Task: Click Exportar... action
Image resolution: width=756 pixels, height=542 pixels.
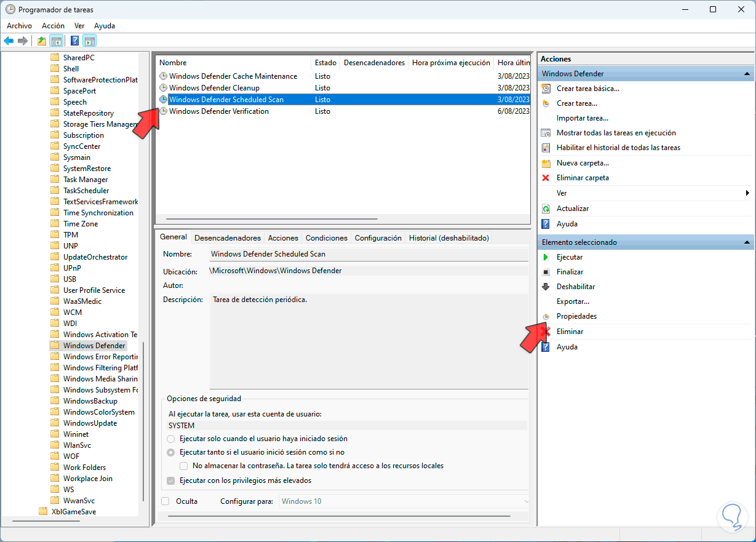Action: click(573, 301)
